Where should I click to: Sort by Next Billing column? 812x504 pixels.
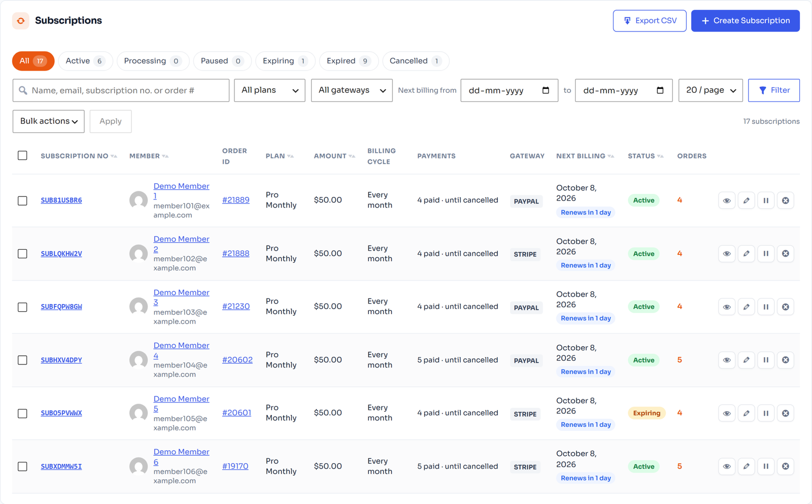click(585, 156)
